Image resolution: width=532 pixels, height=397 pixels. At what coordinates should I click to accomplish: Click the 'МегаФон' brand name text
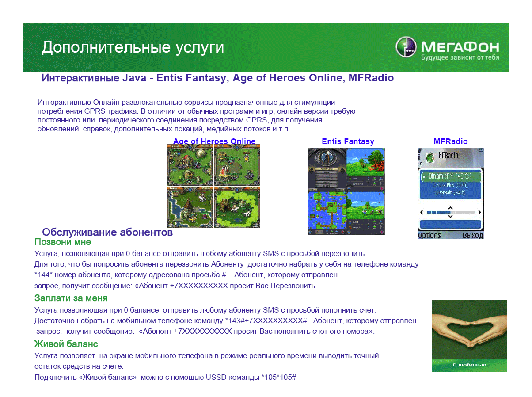click(460, 46)
